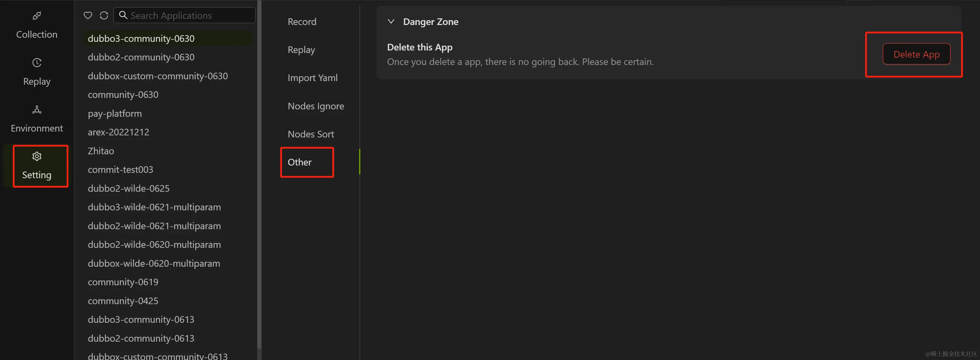
Task: Click the search magnifier icon
Action: click(123, 15)
